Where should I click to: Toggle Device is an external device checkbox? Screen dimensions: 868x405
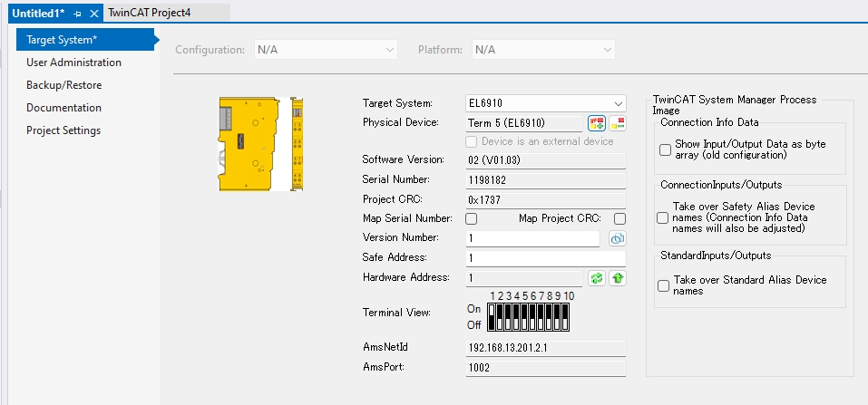pos(471,141)
